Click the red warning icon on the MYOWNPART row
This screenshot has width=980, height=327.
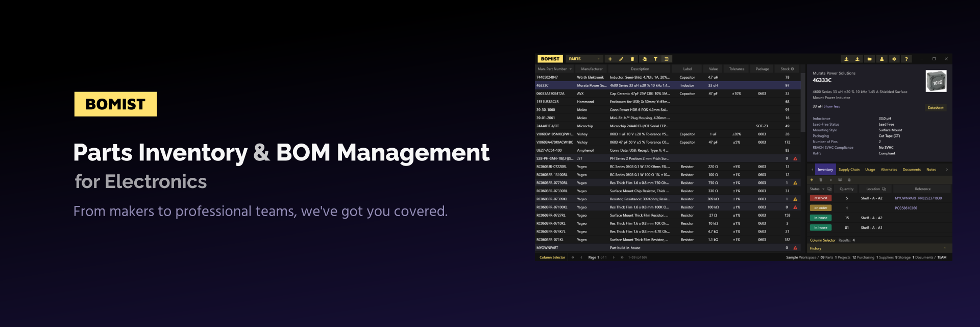[795, 248]
